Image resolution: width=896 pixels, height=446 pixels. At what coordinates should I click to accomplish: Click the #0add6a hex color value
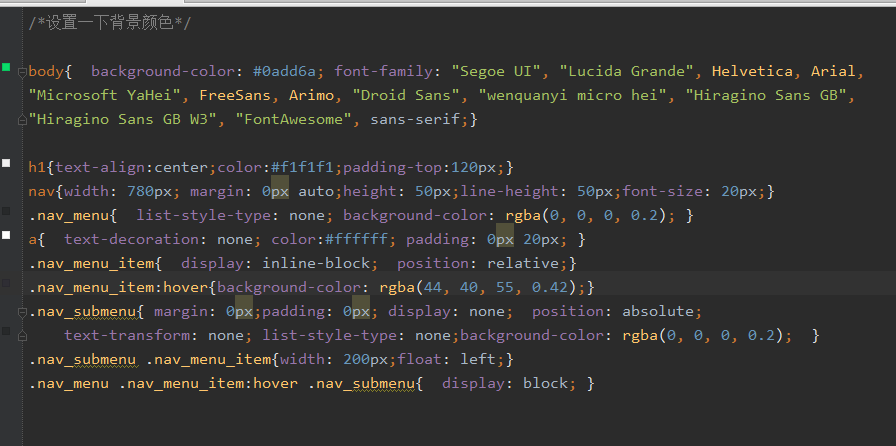tap(285, 71)
